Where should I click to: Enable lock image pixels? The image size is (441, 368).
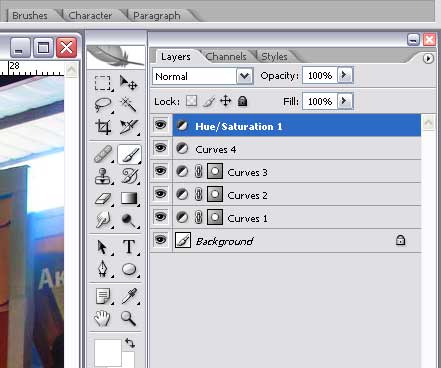[209, 101]
